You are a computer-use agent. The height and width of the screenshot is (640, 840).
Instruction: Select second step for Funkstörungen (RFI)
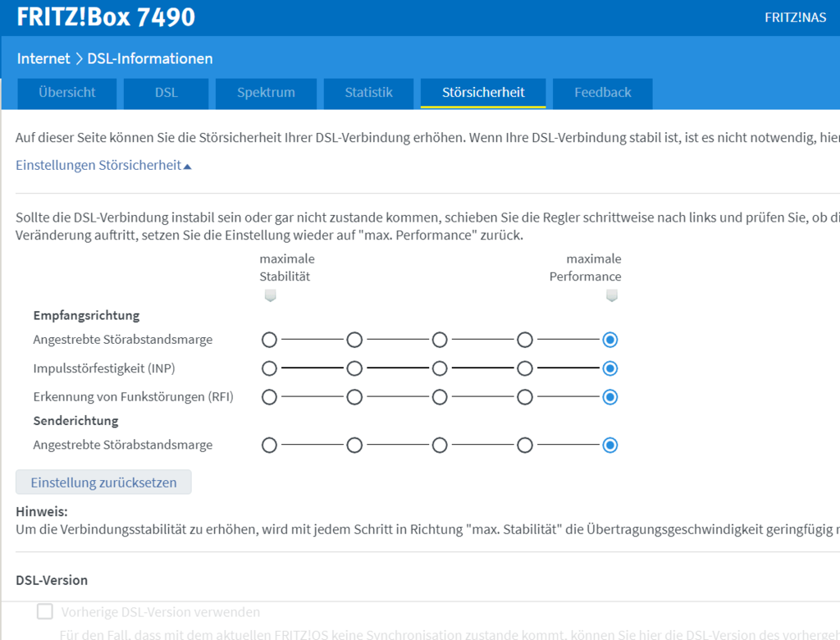(x=354, y=397)
